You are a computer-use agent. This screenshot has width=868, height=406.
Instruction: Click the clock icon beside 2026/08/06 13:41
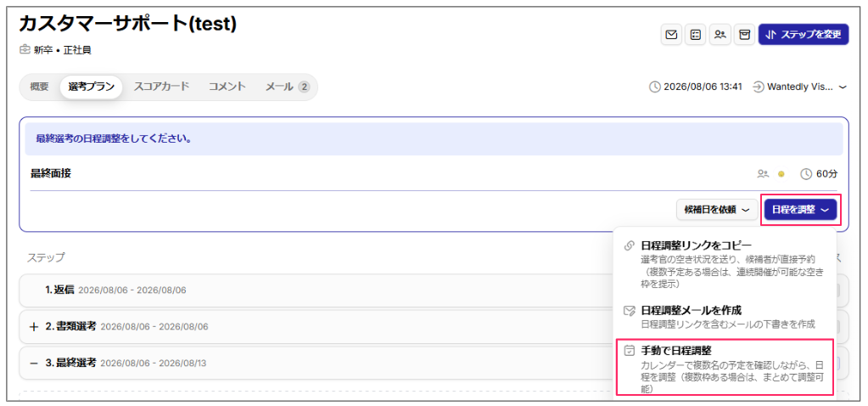coord(654,87)
